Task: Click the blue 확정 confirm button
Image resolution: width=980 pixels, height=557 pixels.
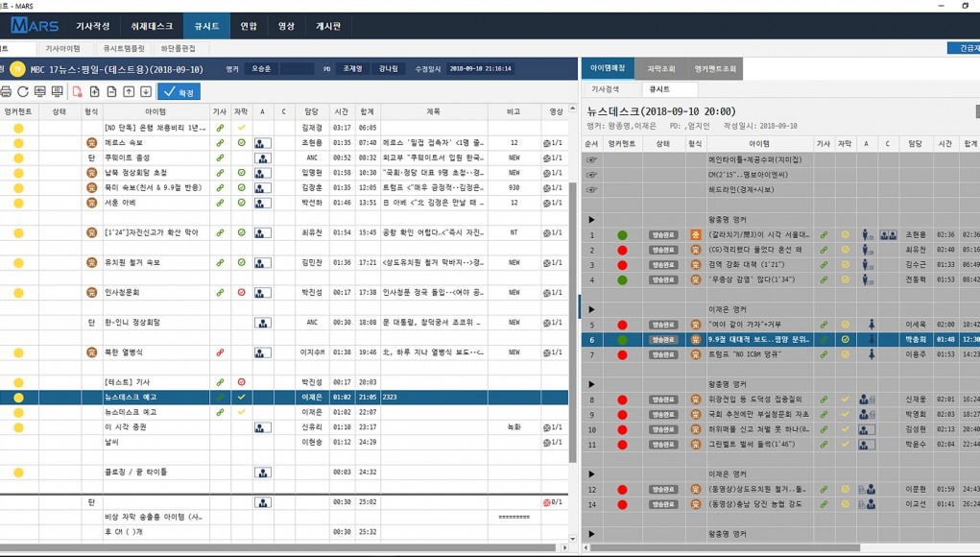Action: click(x=179, y=92)
